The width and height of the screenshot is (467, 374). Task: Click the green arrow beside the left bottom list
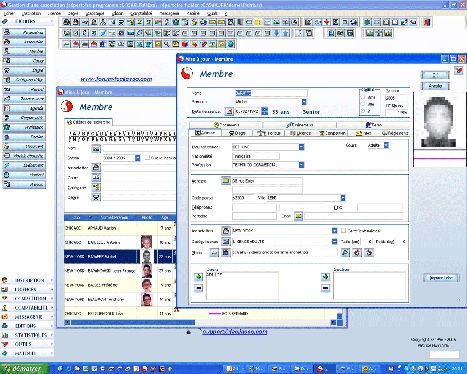pyautogui.click(x=199, y=277)
